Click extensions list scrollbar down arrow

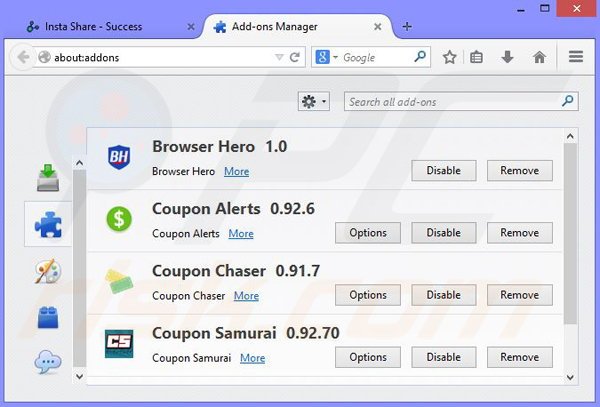[570, 378]
